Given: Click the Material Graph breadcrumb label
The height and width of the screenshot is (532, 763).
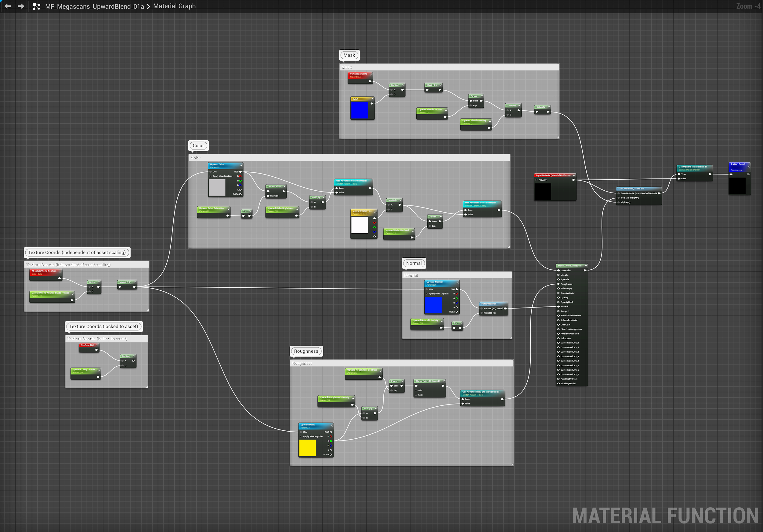Looking at the screenshot, I should point(174,6).
